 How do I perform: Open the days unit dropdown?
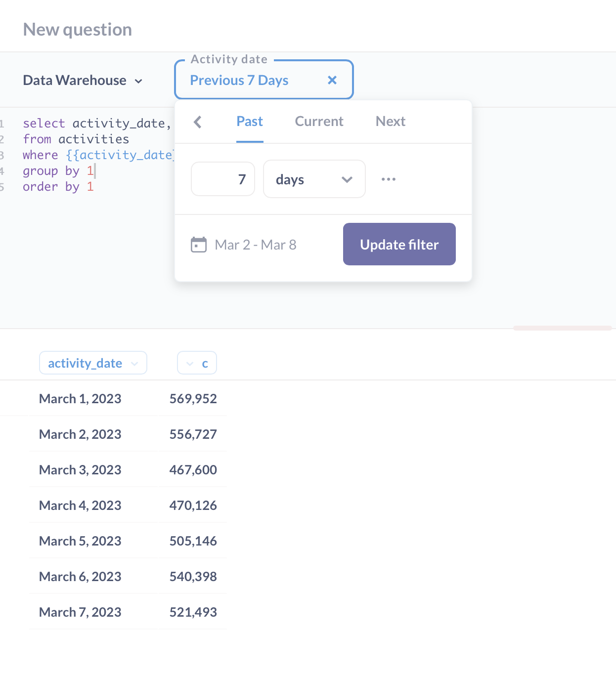coord(314,179)
